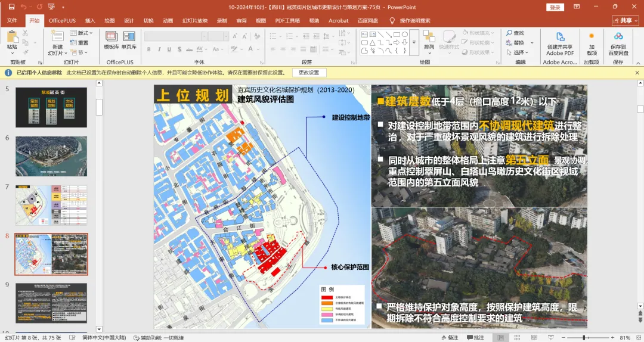Open the File (文件) menu

pyautogui.click(x=12, y=20)
